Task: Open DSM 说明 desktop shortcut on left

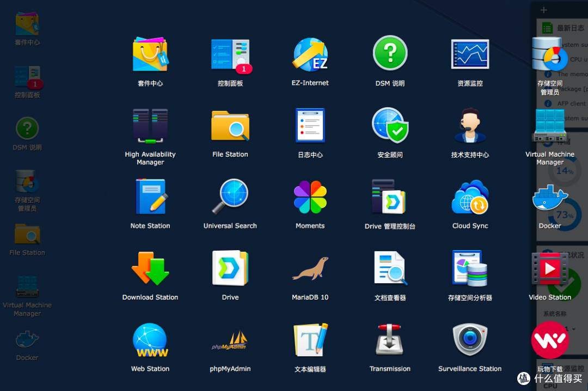Action: tap(27, 128)
